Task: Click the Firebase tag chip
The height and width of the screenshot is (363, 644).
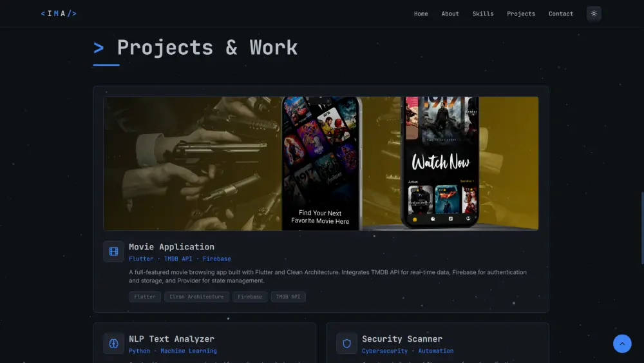Action: pos(250,297)
